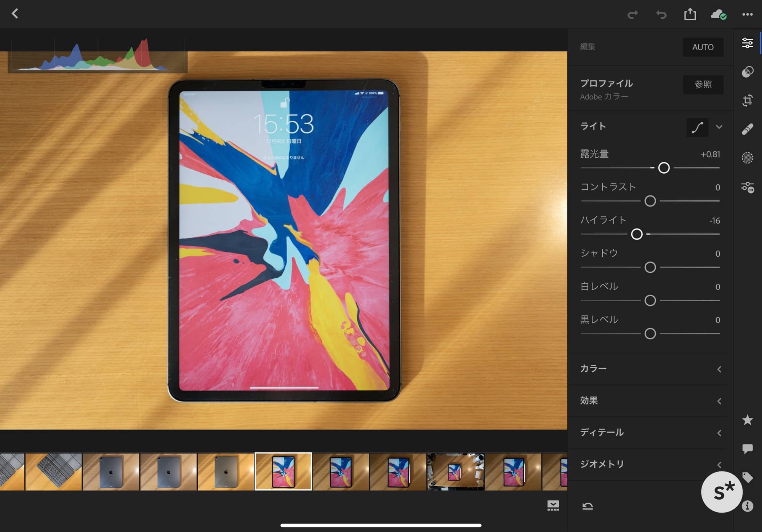The height and width of the screenshot is (532, 762).
Task: Collapse the ライト section chevron
Action: click(719, 127)
